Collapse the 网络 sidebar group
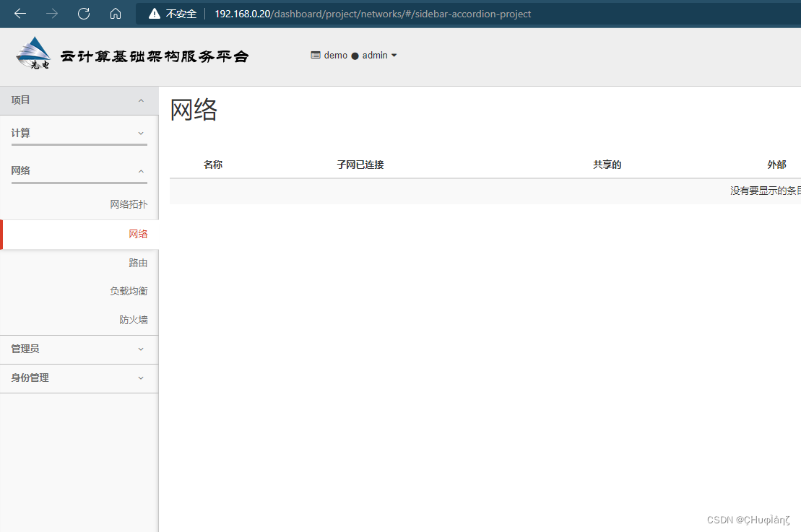Screen dimensions: 801x532 point(79,170)
